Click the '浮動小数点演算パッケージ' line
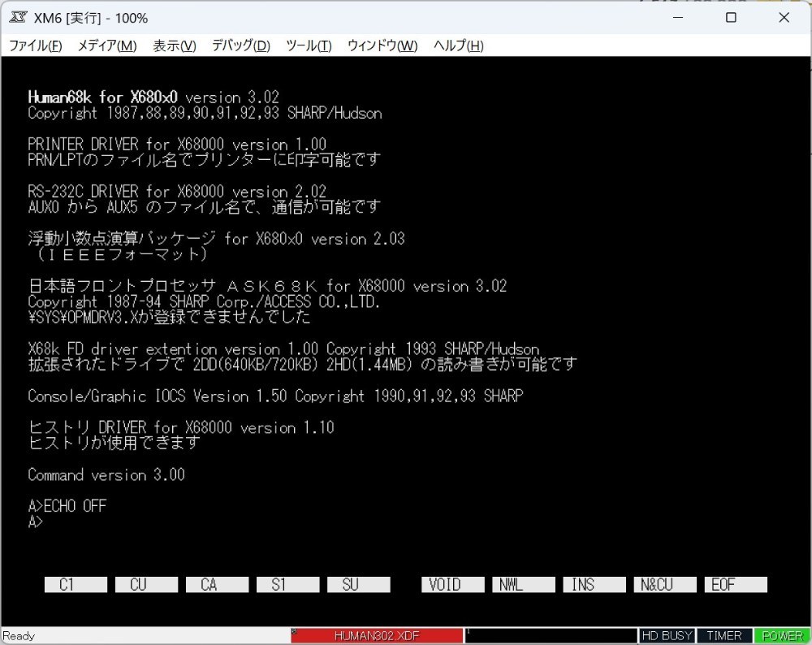 (x=217, y=238)
